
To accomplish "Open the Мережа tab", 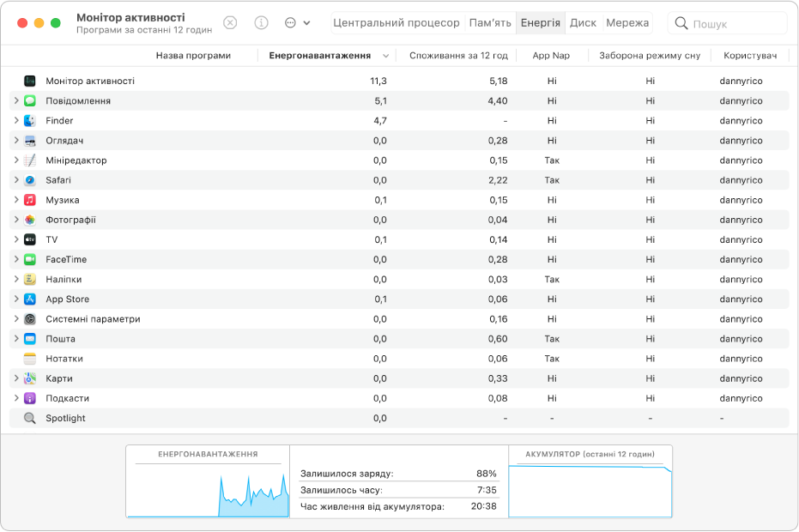I will click(627, 23).
